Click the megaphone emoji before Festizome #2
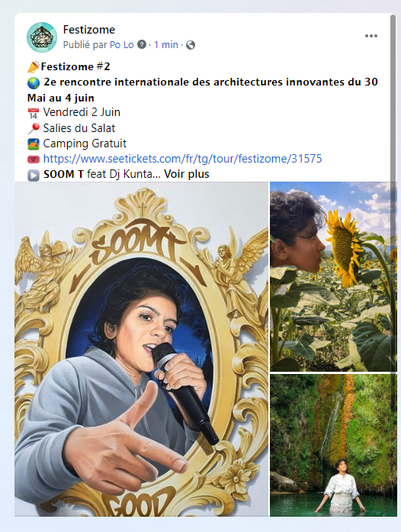This screenshot has height=532, width=401. [x=34, y=67]
